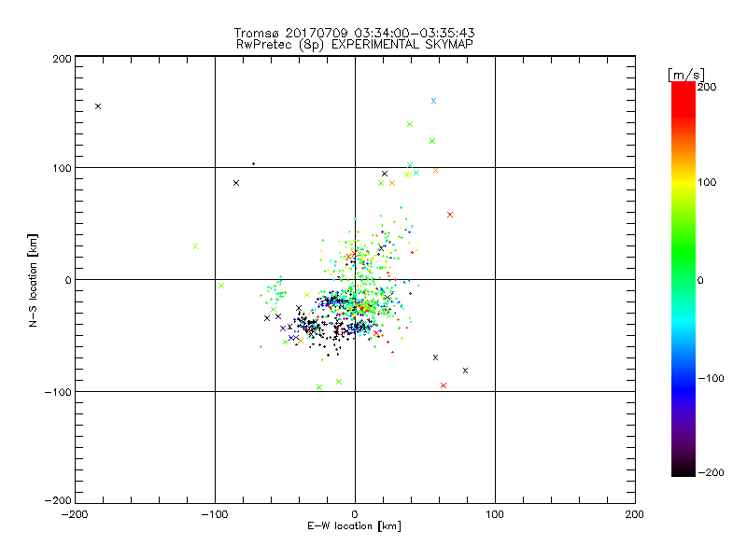Click the y-axis tick label "100"
The width and height of the screenshot is (747, 560).
coord(62,168)
